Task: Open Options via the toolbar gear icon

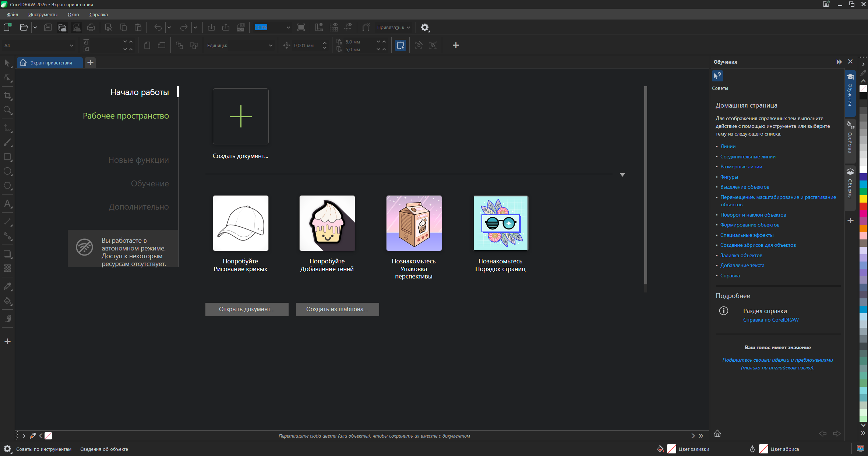Action: [425, 27]
